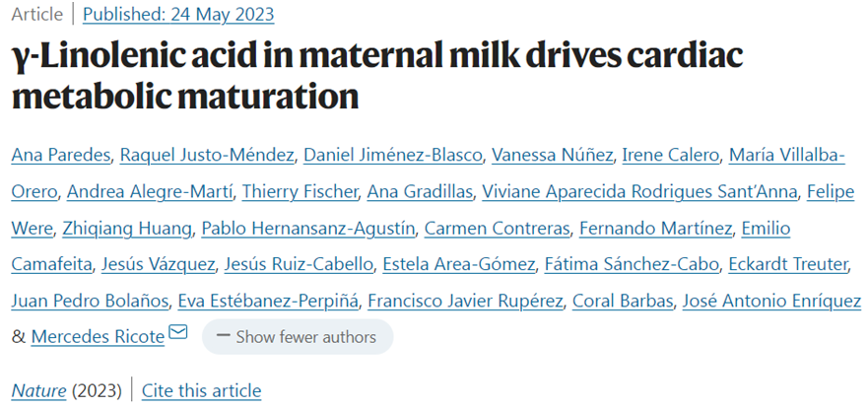Click Juan Pedro Bolaños author name
The height and width of the screenshot is (408, 868).
[90, 301]
